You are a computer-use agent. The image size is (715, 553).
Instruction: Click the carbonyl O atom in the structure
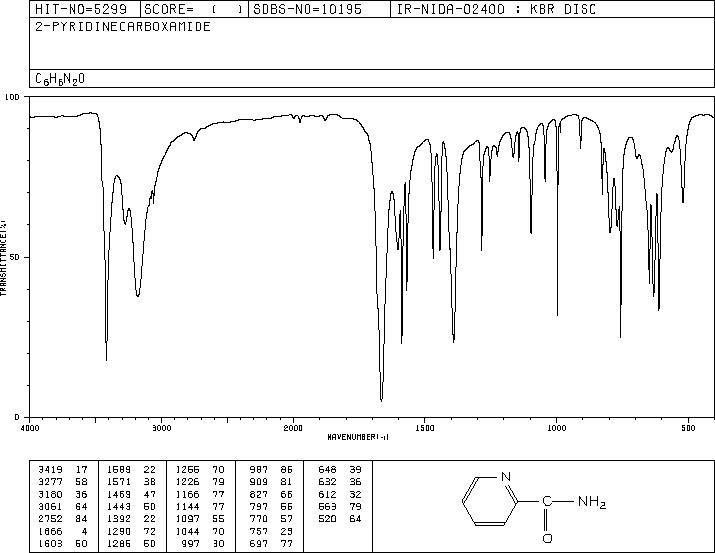coord(547,538)
